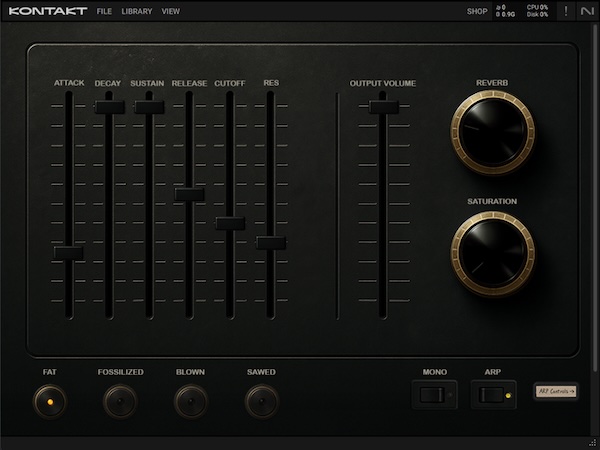The image size is (600, 450).
Task: Open the VIEW menu
Action: [x=170, y=11]
